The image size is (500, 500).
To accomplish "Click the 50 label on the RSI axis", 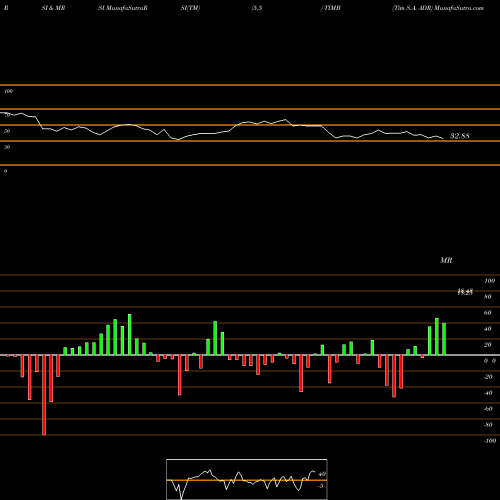I will tap(7, 131).
